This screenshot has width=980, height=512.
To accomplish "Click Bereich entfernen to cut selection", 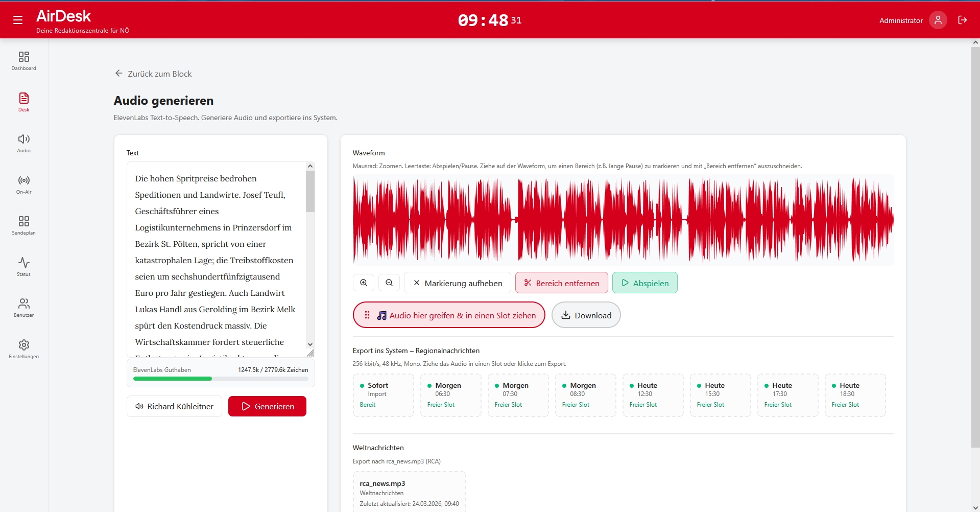I will click(x=561, y=283).
